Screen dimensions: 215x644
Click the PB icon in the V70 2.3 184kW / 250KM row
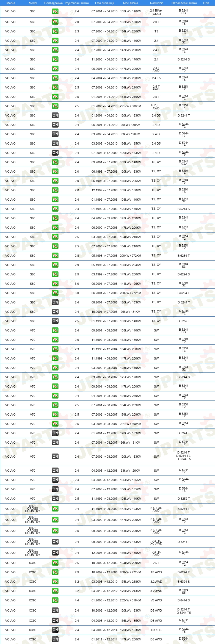click(55, 349)
